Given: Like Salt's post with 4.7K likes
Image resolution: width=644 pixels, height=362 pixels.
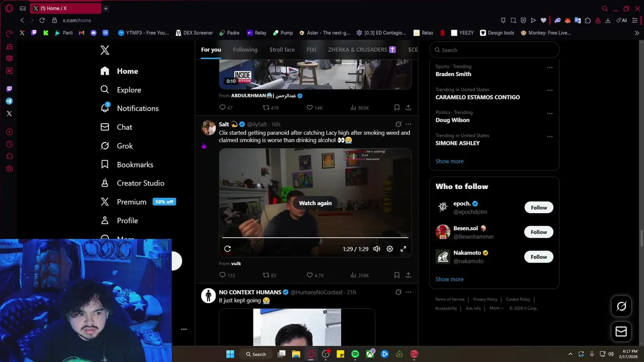Looking at the screenshot, I should [315, 275].
